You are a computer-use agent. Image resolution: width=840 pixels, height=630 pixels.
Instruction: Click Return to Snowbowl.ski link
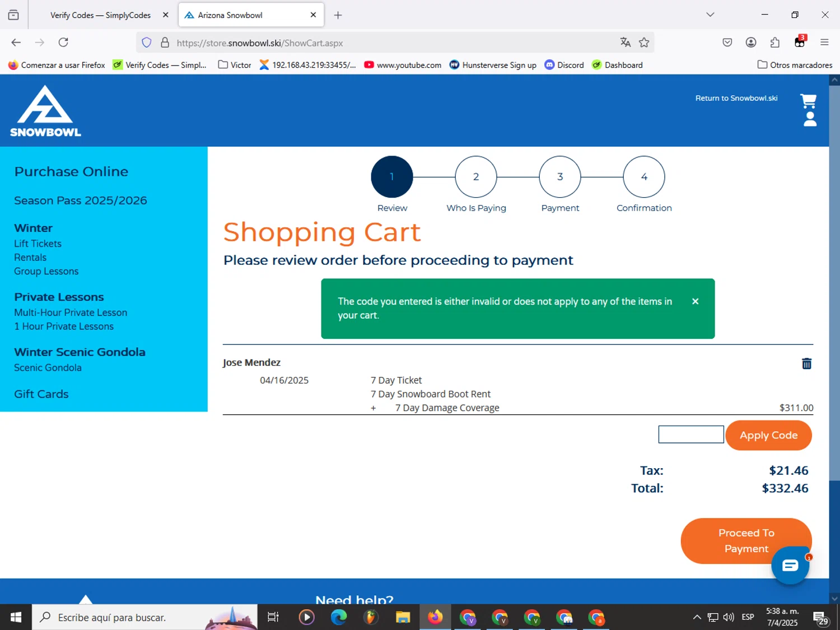(x=736, y=98)
